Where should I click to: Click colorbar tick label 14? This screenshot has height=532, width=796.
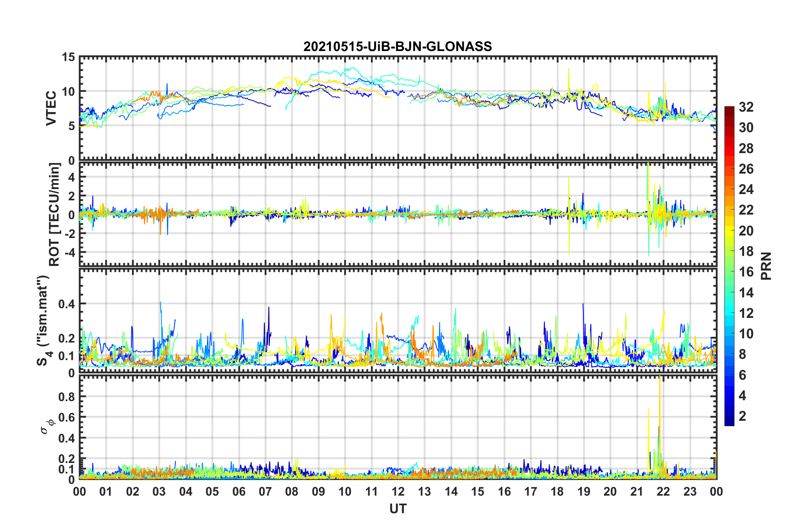pos(746,293)
